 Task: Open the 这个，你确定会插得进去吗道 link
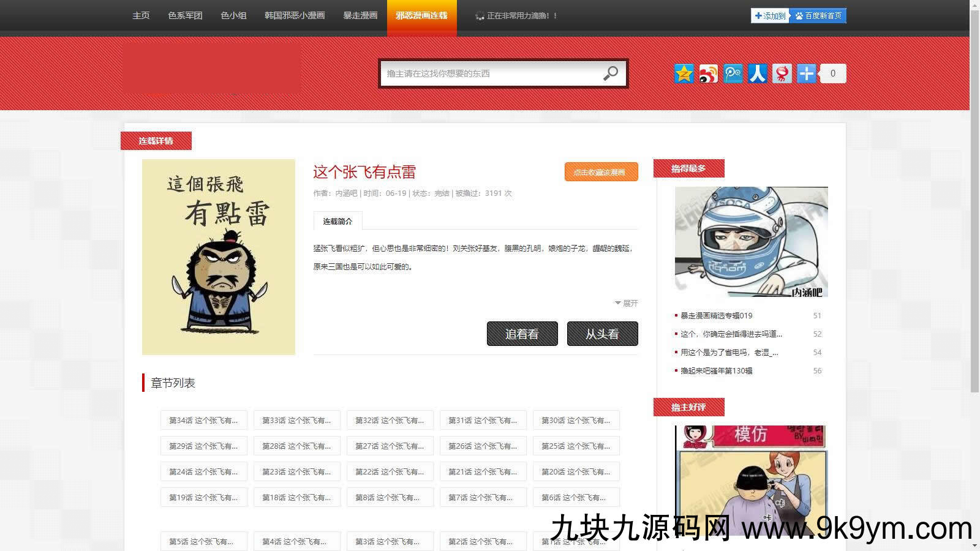pos(731,334)
